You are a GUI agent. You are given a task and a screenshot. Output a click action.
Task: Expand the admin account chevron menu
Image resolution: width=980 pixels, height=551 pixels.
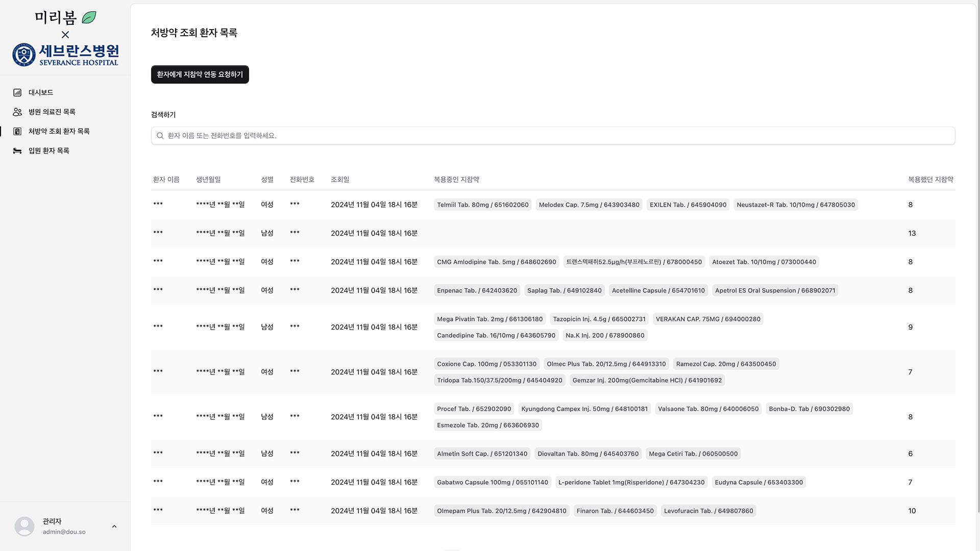(x=114, y=526)
